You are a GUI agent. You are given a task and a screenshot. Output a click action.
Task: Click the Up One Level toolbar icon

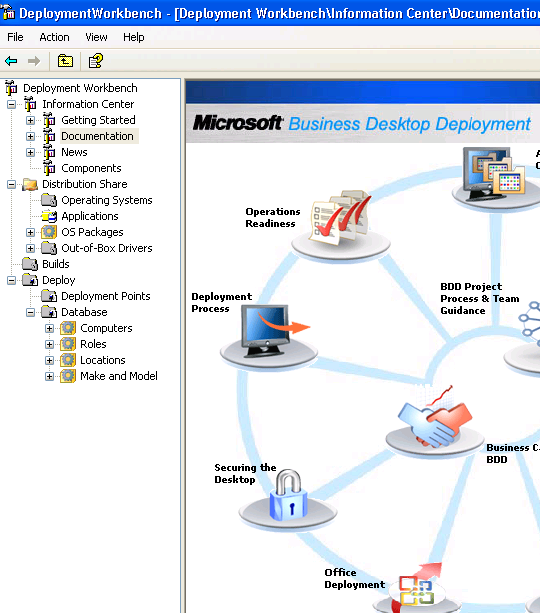(65, 61)
